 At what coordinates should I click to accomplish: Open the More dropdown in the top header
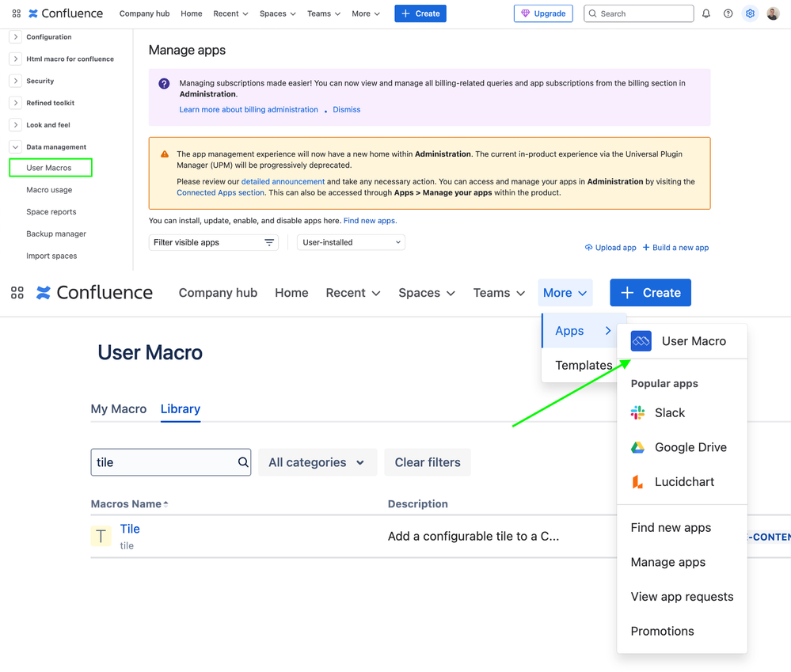366,13
